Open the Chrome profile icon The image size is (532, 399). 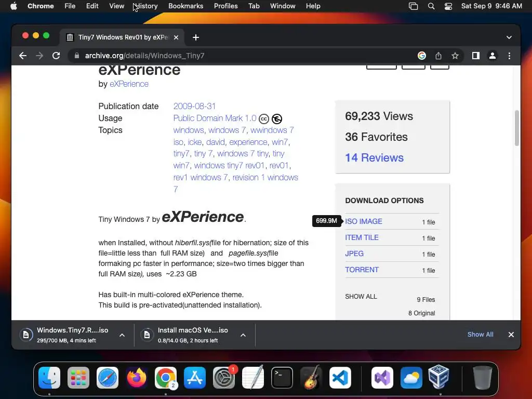[493, 56]
